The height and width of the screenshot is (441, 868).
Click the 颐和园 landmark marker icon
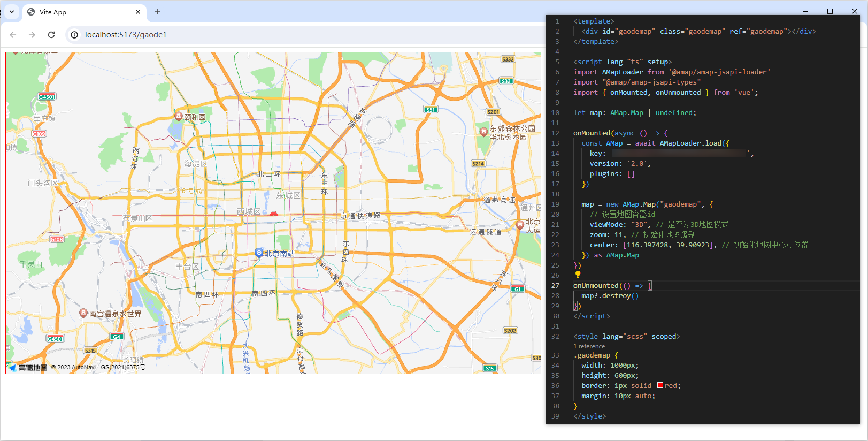[179, 116]
